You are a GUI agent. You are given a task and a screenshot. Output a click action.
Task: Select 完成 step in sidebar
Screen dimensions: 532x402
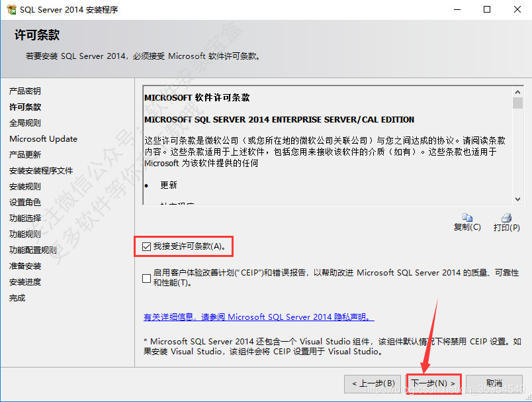pos(17,298)
